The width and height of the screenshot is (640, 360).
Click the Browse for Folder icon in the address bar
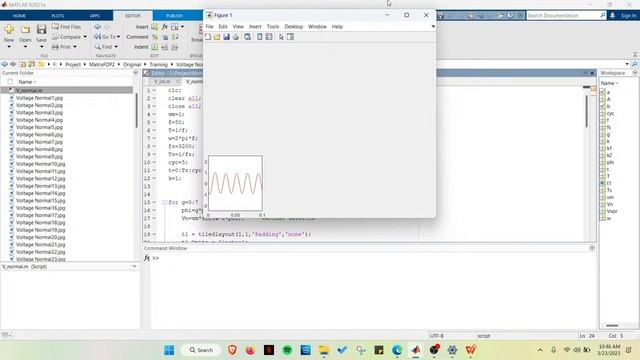(x=31, y=64)
